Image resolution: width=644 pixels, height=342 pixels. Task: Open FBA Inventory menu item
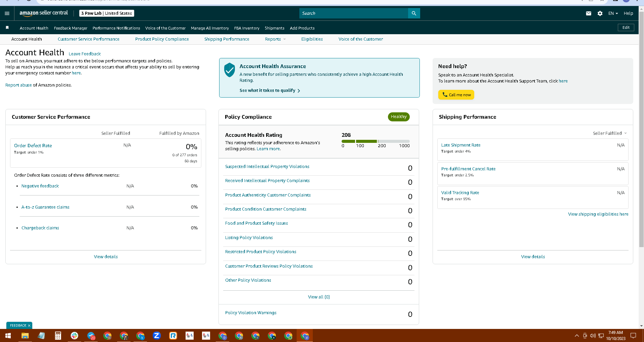point(247,28)
